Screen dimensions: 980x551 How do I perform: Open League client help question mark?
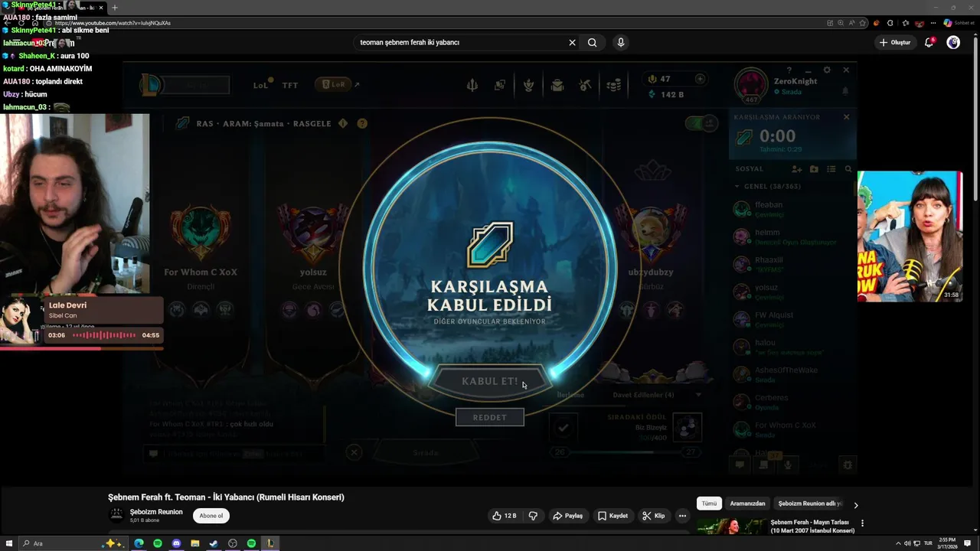[789, 70]
